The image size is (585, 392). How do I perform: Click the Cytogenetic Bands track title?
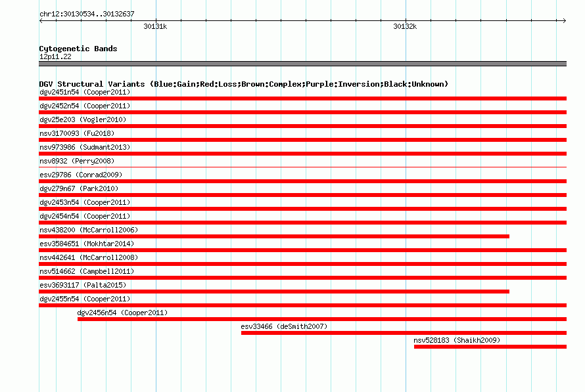pyautogui.click(x=78, y=49)
